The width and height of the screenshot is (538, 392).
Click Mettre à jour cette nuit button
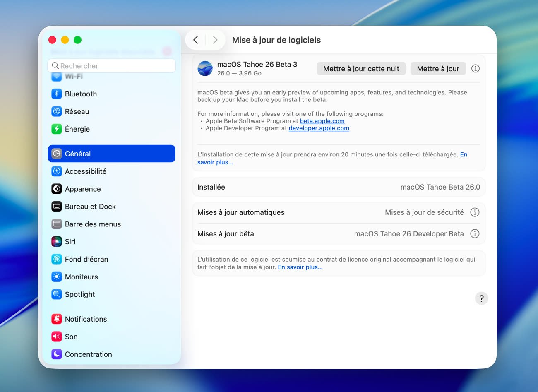tap(361, 69)
